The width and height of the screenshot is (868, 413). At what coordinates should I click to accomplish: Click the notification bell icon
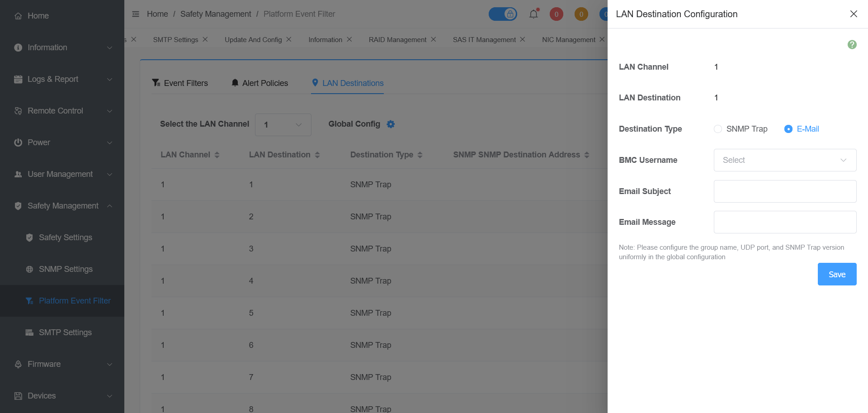coord(533,14)
